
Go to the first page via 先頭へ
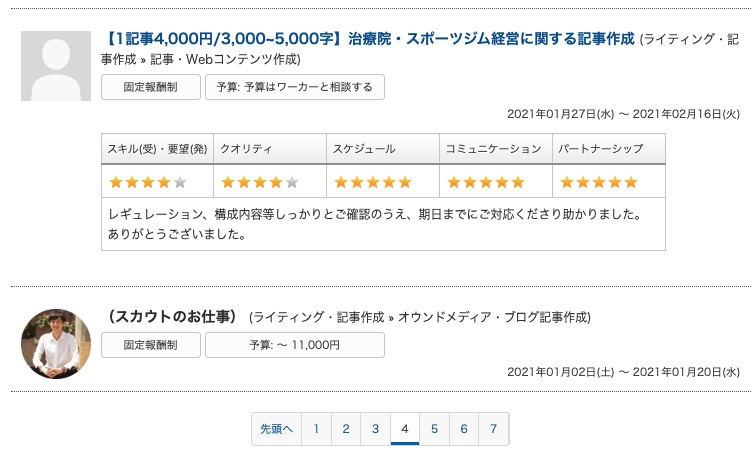tap(276, 428)
